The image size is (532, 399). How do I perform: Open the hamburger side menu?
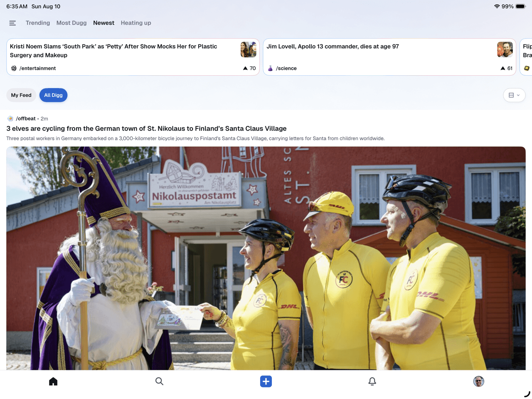tap(12, 23)
